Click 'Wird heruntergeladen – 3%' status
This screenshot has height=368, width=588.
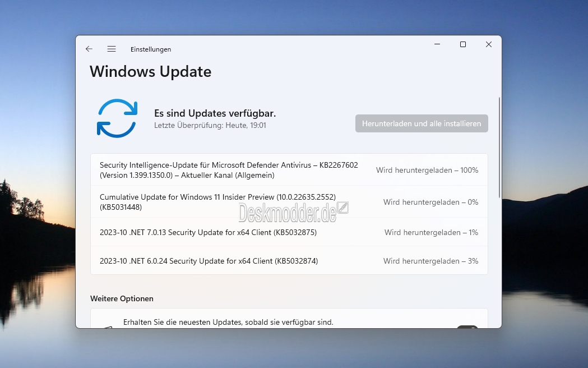tap(430, 261)
